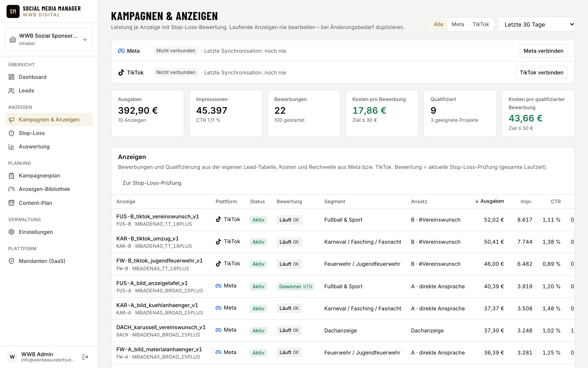588x368 pixels.
Task: Select the Meta platform filter tab
Action: tap(458, 24)
